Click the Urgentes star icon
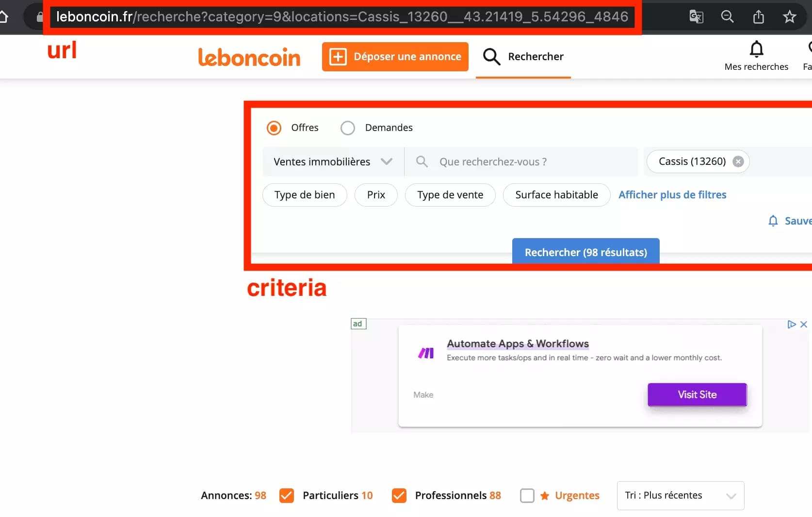The image size is (812, 517). pos(545,496)
